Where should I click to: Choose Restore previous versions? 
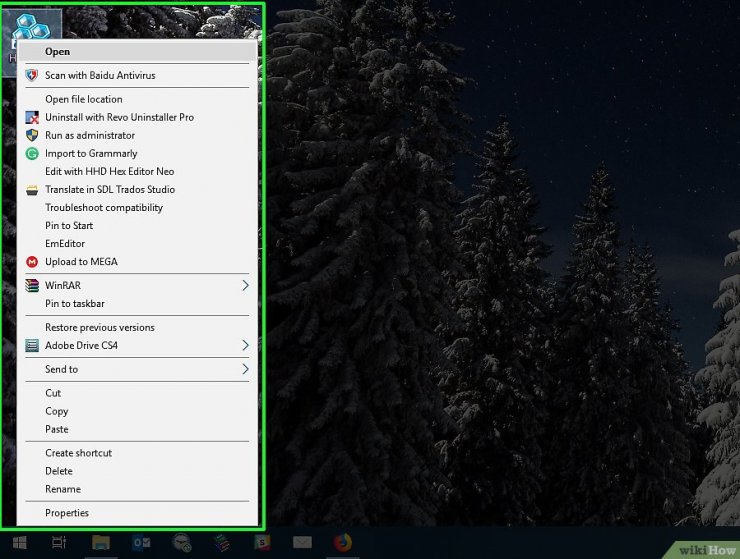(137, 327)
